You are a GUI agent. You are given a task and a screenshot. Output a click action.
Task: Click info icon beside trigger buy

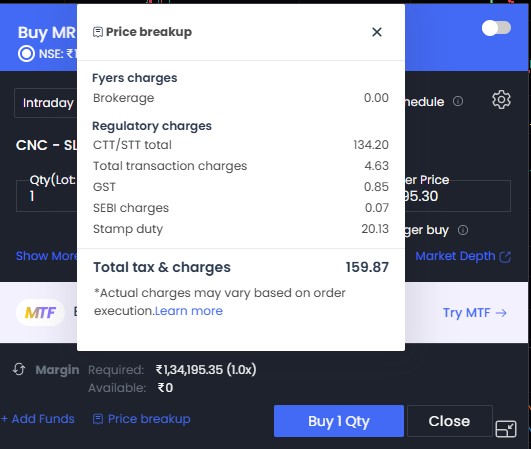coord(463,230)
